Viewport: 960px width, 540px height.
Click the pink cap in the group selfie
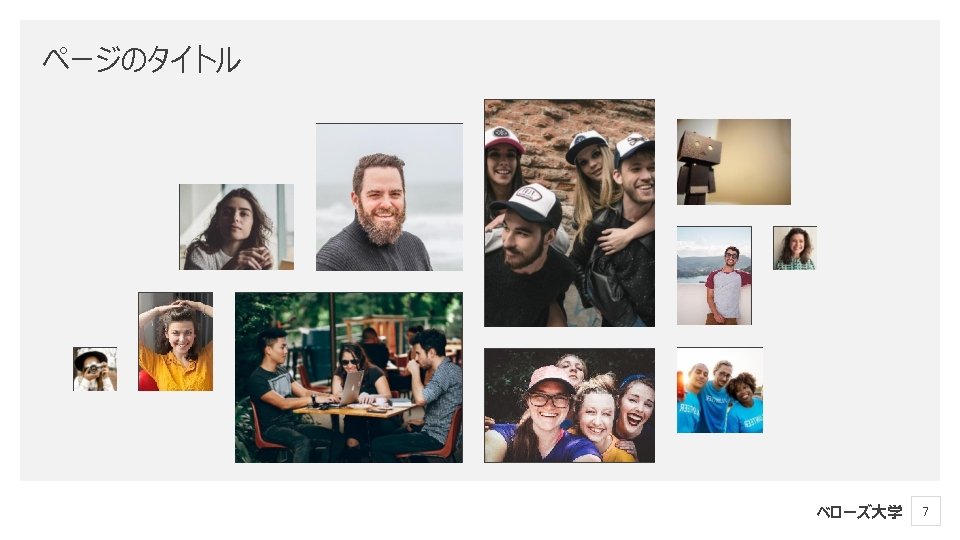pyautogui.click(x=550, y=377)
